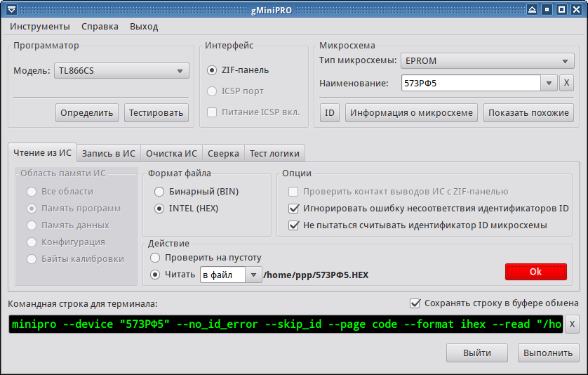Image resolution: width=588 pixels, height=375 pixels.
Task: Click the Тестировать button
Action: (x=156, y=113)
